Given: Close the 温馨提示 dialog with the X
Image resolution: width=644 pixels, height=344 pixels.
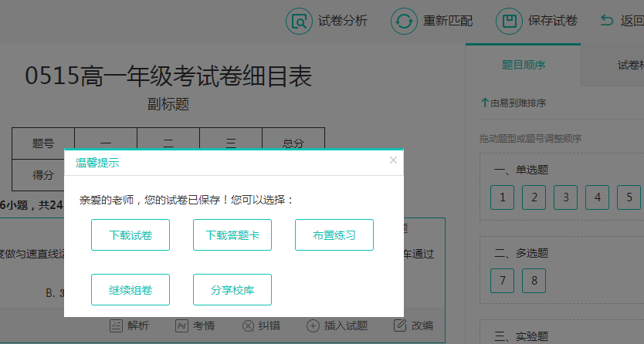Looking at the screenshot, I should click(x=393, y=160).
